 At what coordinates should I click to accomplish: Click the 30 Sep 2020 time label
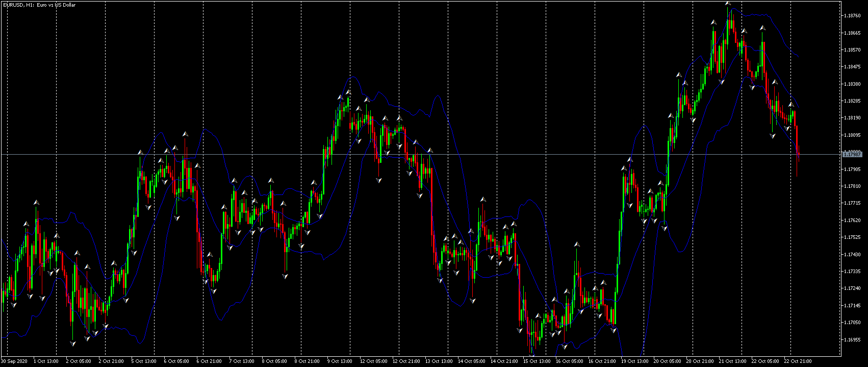click(13, 361)
